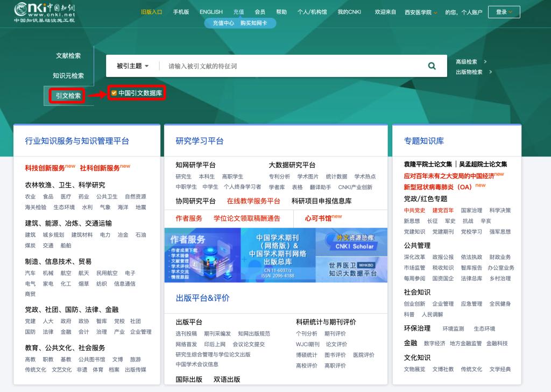
Task: Open 个人/机构馆 in the top navigation
Action: point(312,12)
